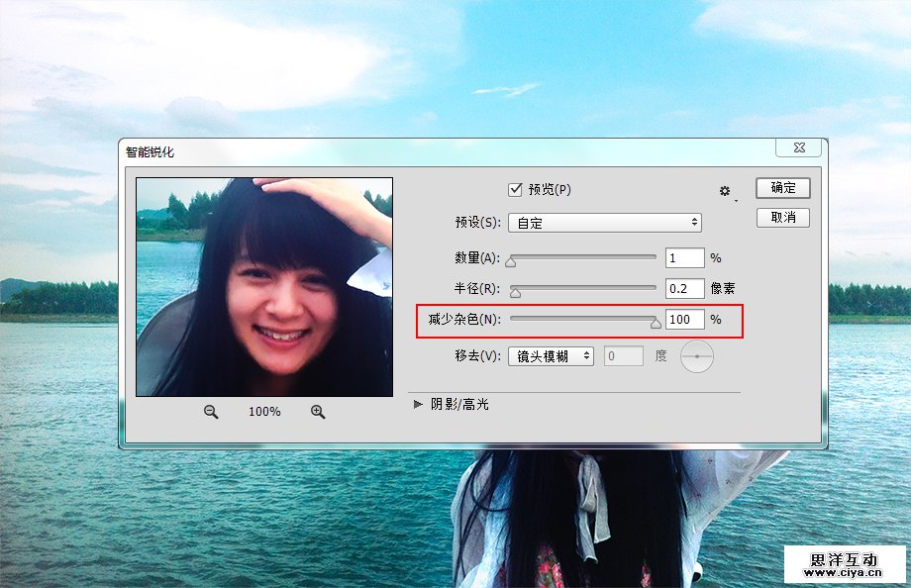Click the zoom out magnifier under the preview

(211, 412)
